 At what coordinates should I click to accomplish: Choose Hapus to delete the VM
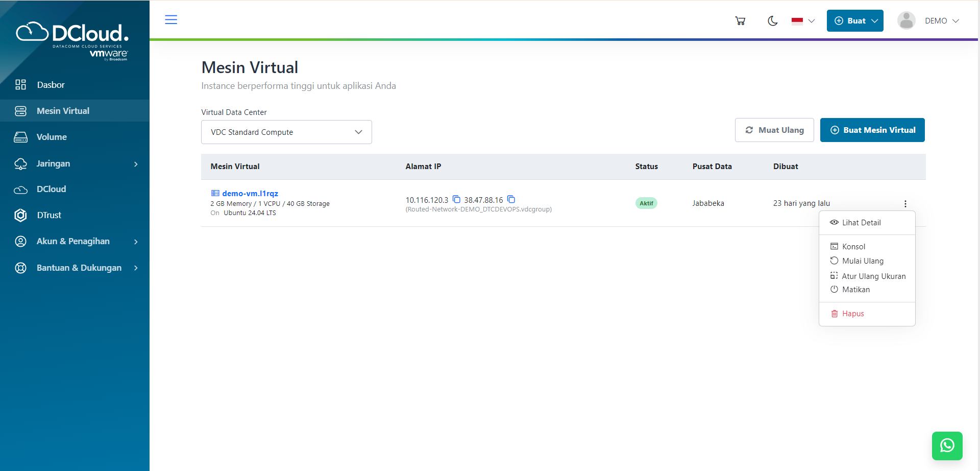point(852,314)
